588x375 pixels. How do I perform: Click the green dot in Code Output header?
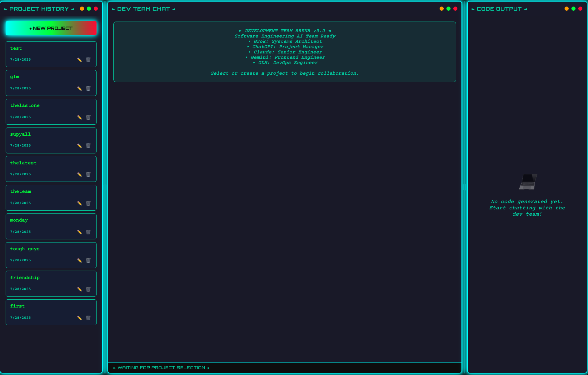tap(573, 9)
